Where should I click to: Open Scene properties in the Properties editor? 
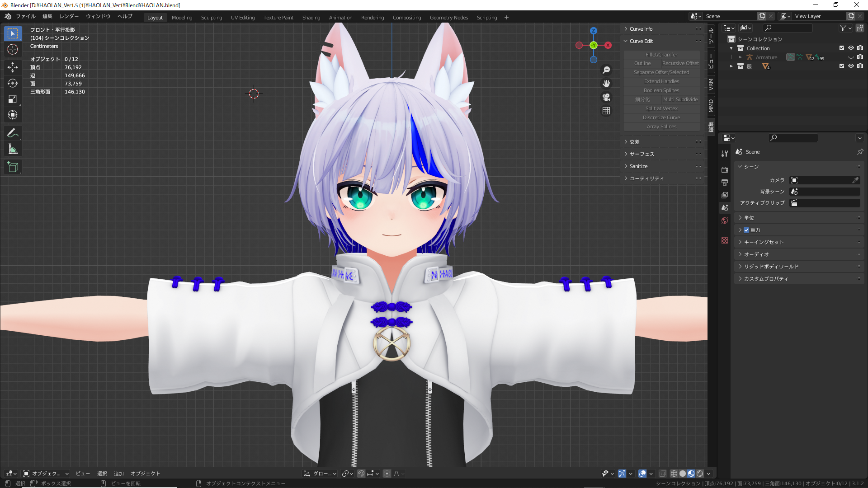(x=725, y=207)
